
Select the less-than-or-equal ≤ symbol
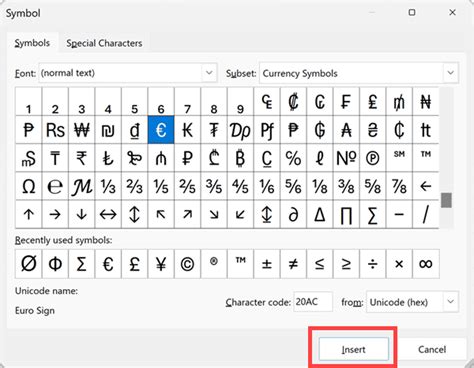coord(320,264)
